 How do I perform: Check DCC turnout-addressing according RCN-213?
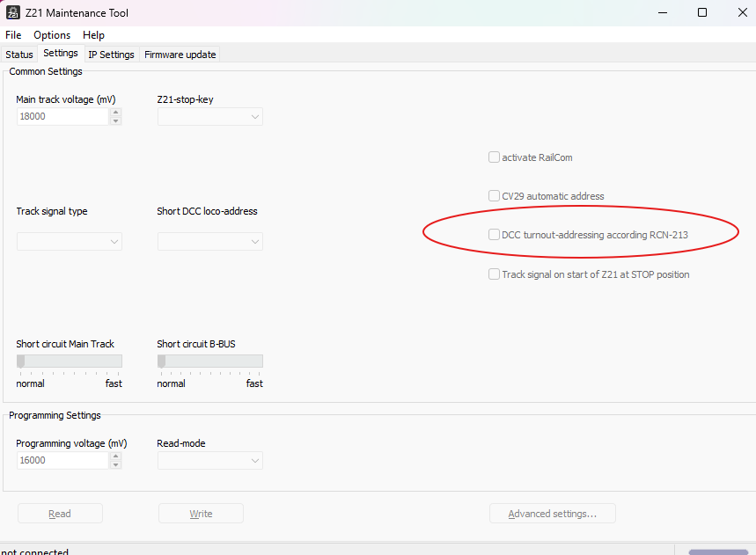click(x=495, y=235)
